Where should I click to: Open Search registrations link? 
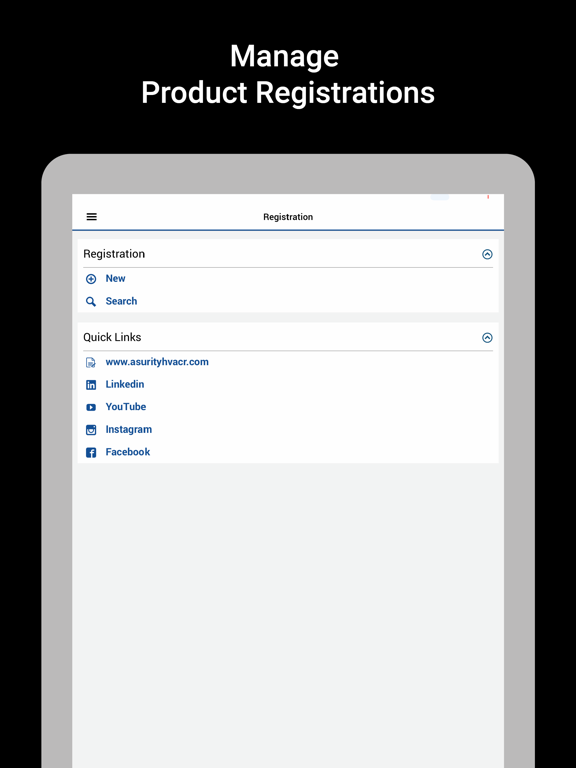pos(121,301)
